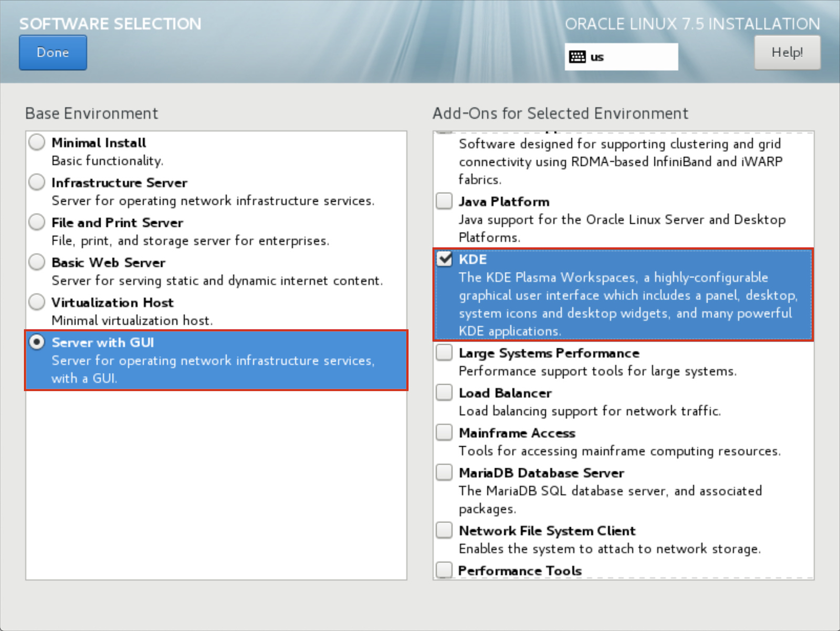This screenshot has width=840, height=631.
Task: Click 'Enables the system to attach' description
Action: [610, 549]
